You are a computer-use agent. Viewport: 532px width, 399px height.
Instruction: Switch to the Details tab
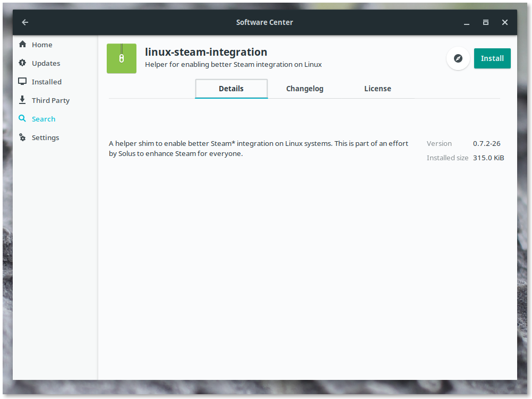(x=231, y=89)
